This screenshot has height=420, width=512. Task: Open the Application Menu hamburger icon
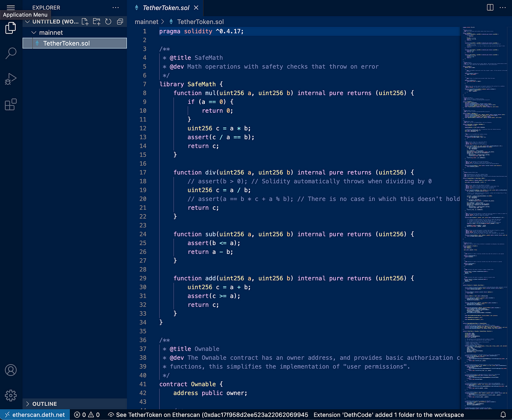coord(11,7)
